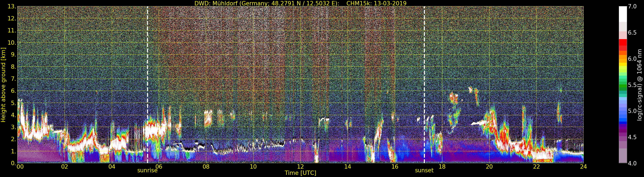Image resolution: width=644 pixels, height=177 pixels.
Task: Click the '7.' height tick label
Action: (14, 79)
